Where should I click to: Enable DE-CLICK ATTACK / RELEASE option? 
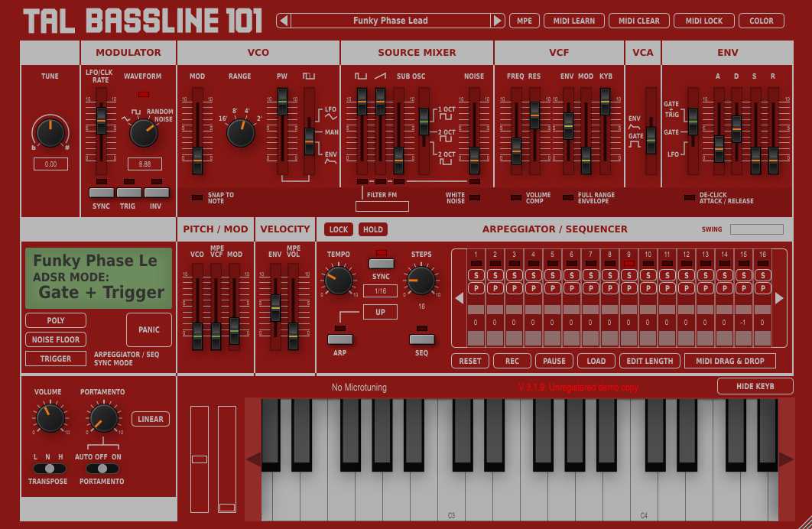click(x=689, y=198)
